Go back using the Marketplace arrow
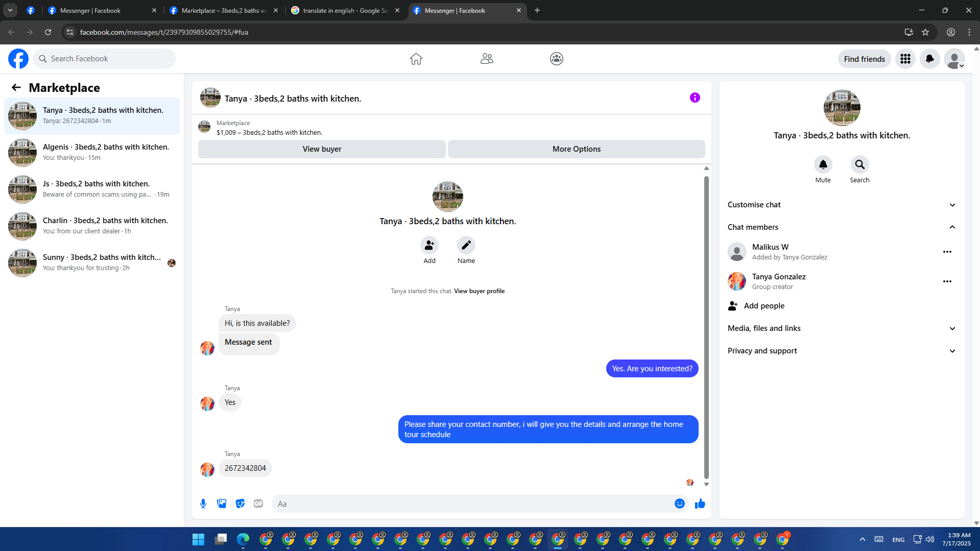The image size is (980, 551). (16, 87)
